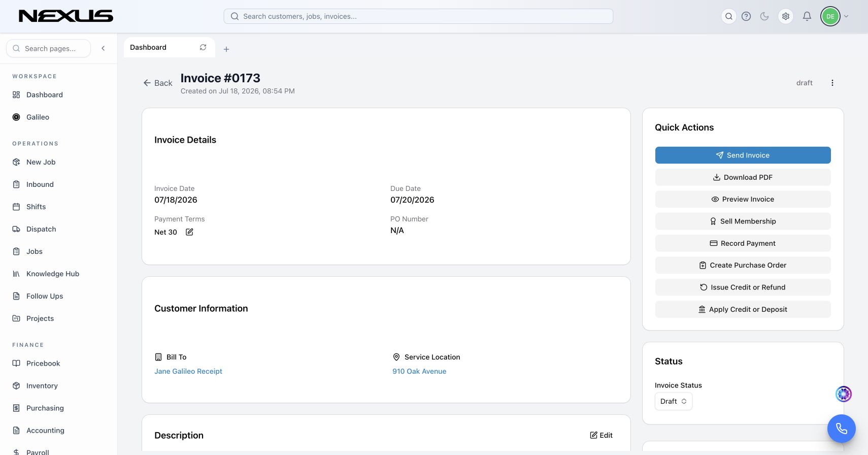The width and height of the screenshot is (868, 455).
Task: Click the Projects sidebar icon
Action: pyautogui.click(x=16, y=318)
